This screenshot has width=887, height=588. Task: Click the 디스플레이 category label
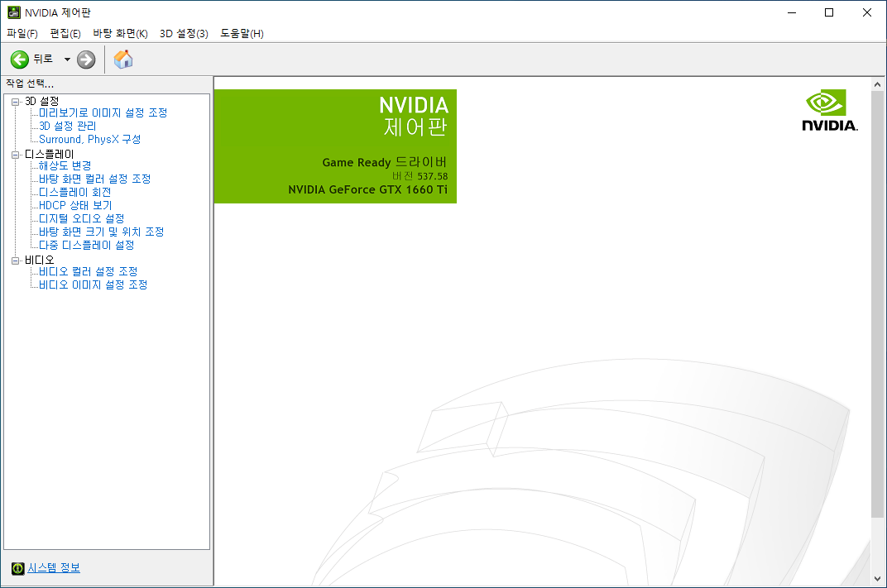coord(49,155)
